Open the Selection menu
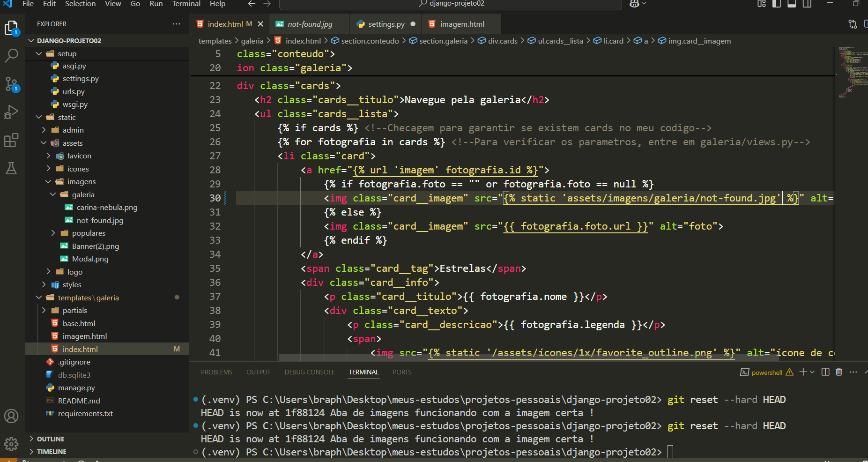The height and width of the screenshot is (462, 868). [x=81, y=4]
